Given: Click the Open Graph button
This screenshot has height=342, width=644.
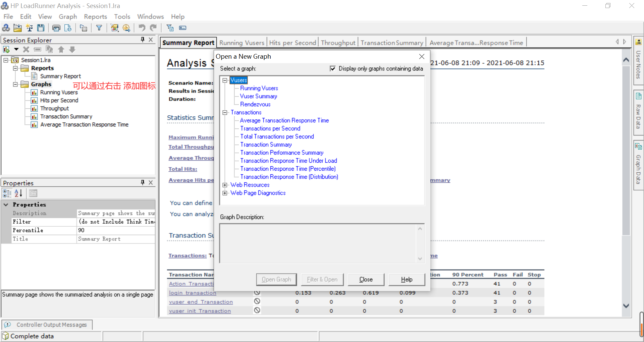Looking at the screenshot, I should 276,279.
